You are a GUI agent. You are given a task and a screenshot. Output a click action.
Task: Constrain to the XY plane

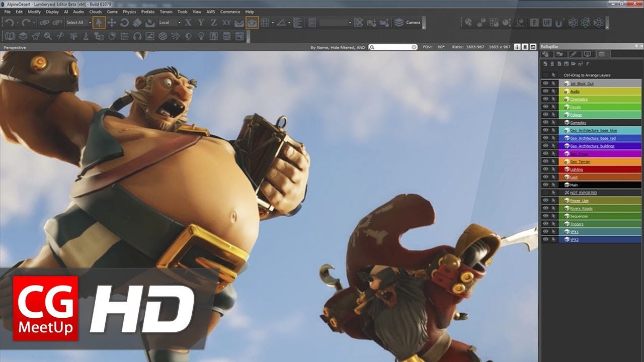tap(226, 23)
